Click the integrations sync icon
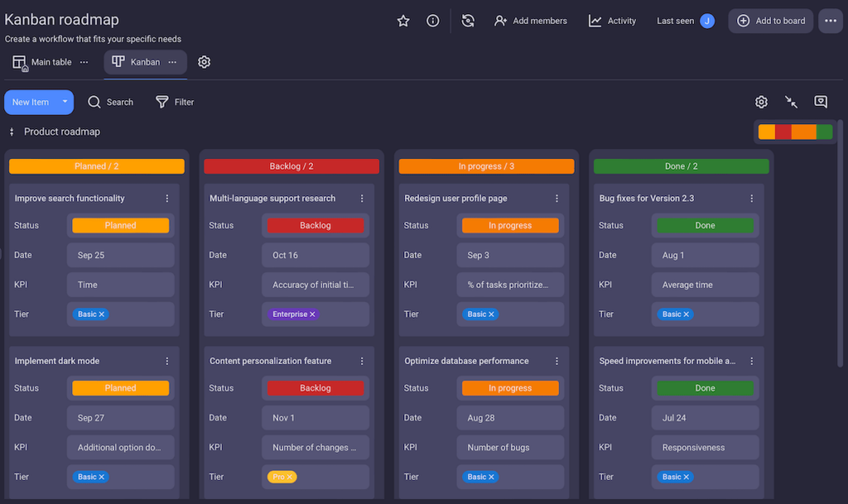 [468, 21]
